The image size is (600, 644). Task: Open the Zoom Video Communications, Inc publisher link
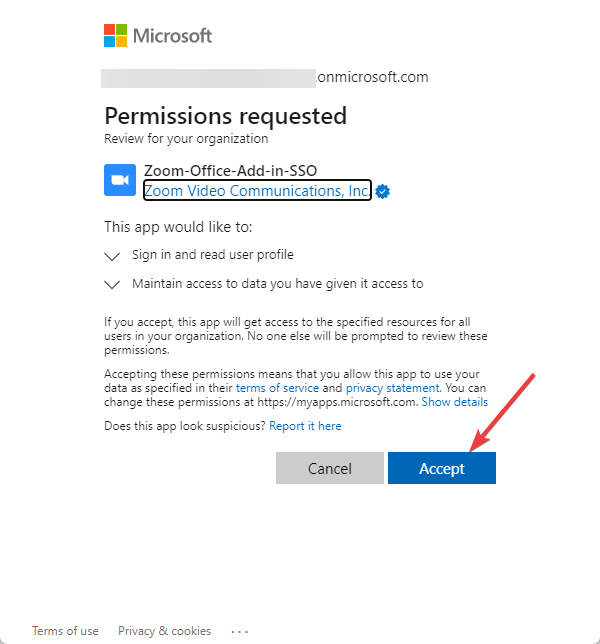(257, 190)
